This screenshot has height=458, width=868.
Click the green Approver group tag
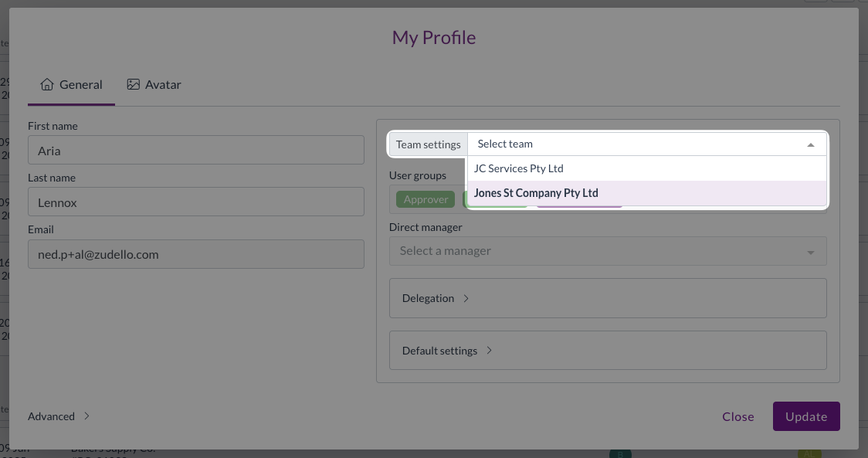426,199
